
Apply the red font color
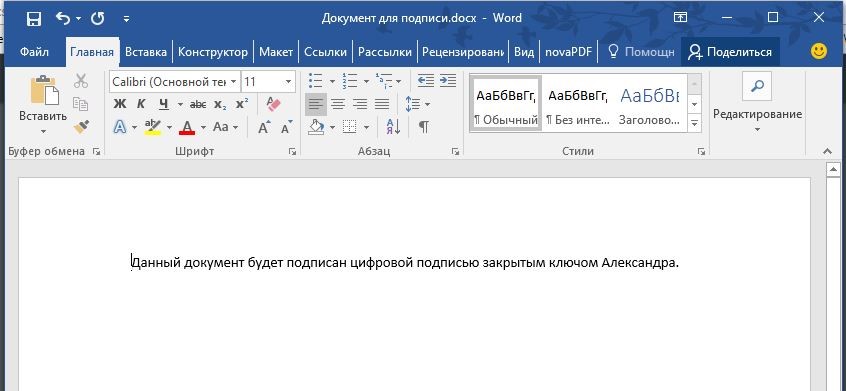[x=187, y=127]
